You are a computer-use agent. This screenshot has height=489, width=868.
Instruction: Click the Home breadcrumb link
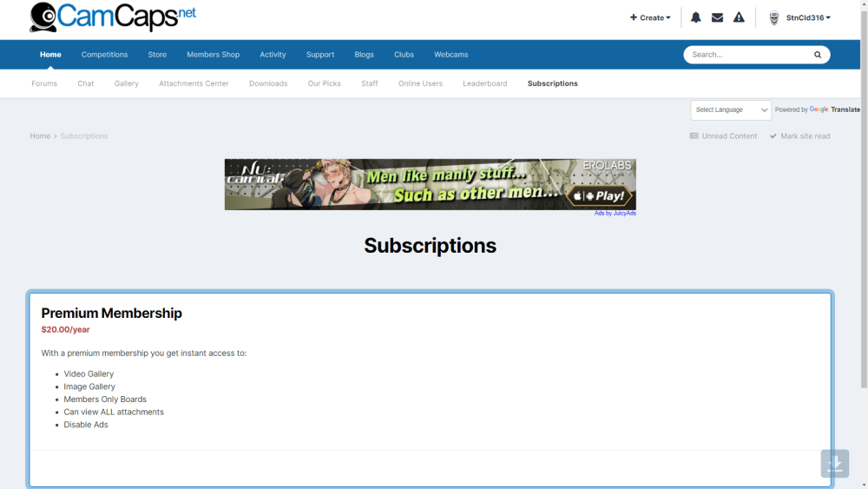pyautogui.click(x=40, y=136)
